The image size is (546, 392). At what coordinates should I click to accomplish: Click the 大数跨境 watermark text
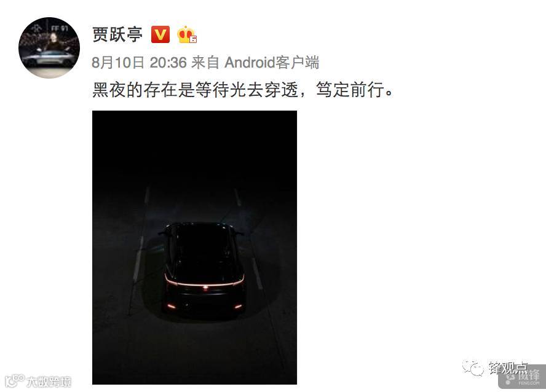pos(49,382)
